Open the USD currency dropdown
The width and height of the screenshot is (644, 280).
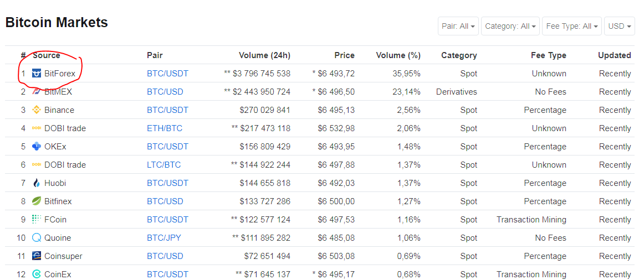click(x=620, y=26)
